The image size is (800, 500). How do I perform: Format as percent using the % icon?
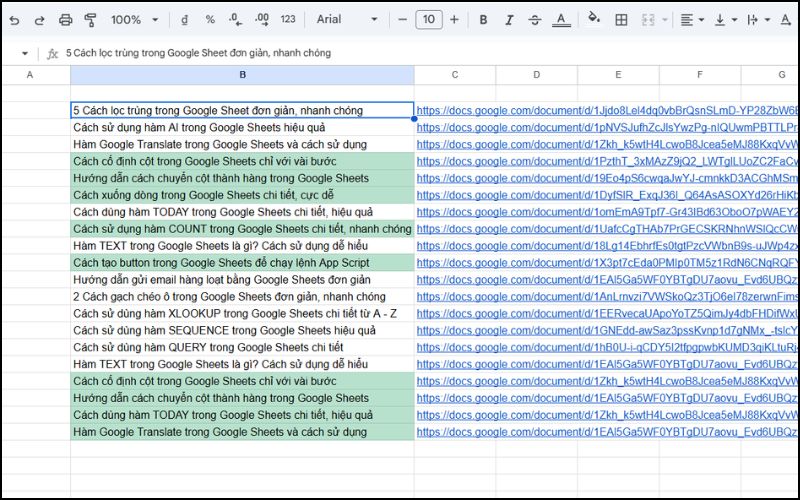point(210,20)
